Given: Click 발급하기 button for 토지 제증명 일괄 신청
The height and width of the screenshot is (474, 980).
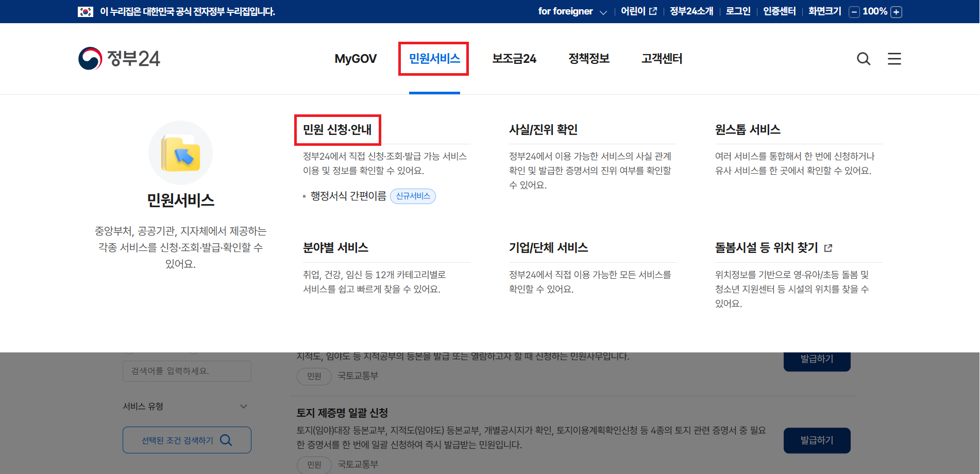Looking at the screenshot, I should (x=817, y=440).
